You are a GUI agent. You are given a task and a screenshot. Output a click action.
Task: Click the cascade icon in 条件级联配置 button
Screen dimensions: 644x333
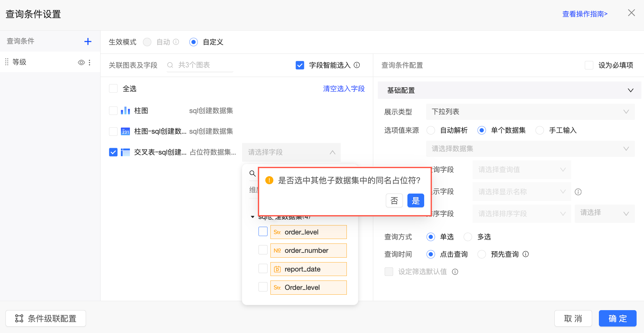19,319
